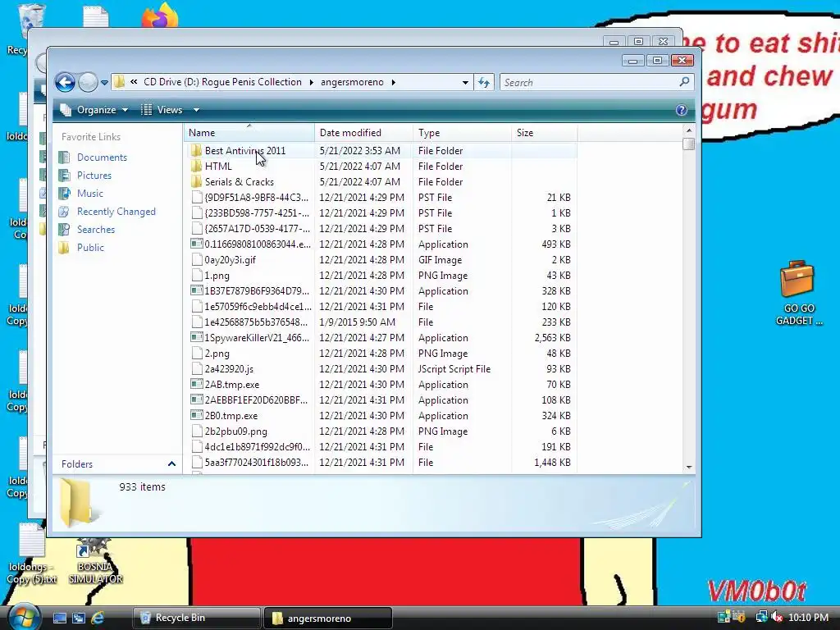Click the 10:10 PM taskbar clock
The height and width of the screenshot is (630, 840).
click(x=808, y=617)
